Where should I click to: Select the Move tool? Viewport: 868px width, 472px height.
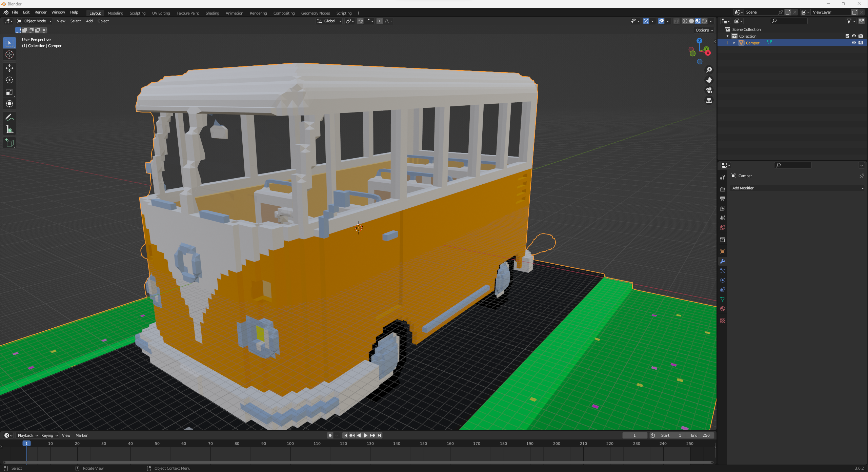[x=9, y=68]
